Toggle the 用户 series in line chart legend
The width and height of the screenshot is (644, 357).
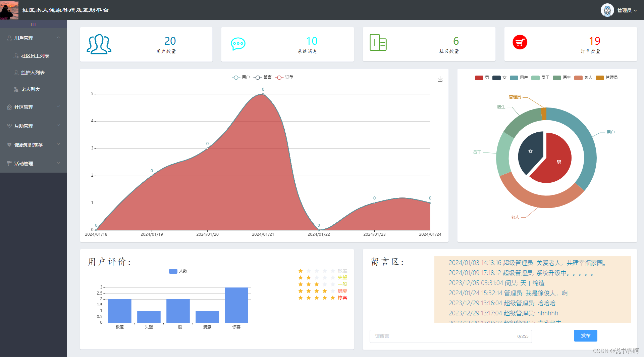241,77
